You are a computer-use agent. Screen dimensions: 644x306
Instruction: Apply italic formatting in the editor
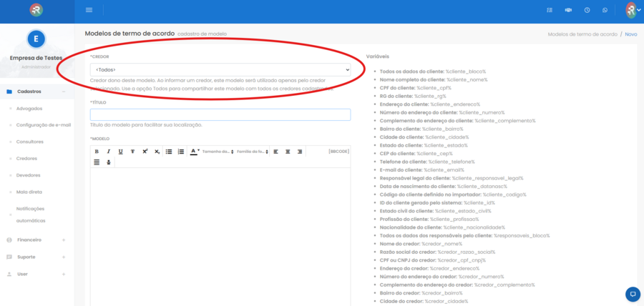pos(109,152)
